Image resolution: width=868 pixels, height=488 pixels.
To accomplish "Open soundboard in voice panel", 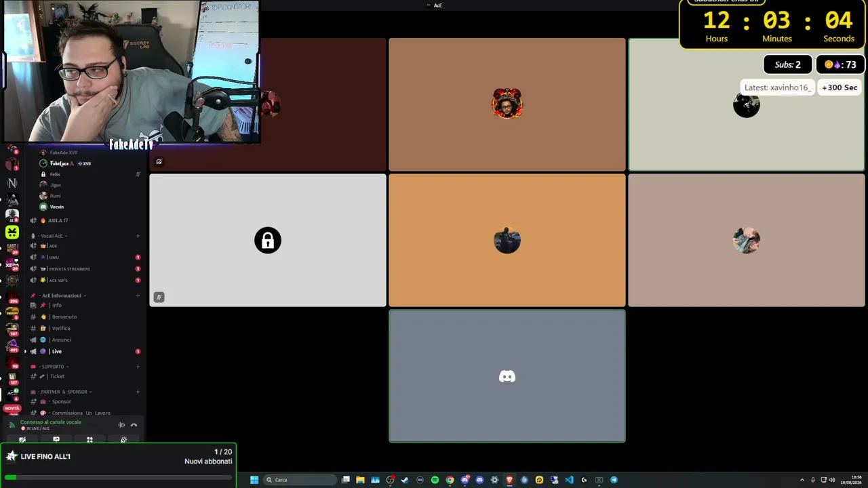I will (123, 439).
